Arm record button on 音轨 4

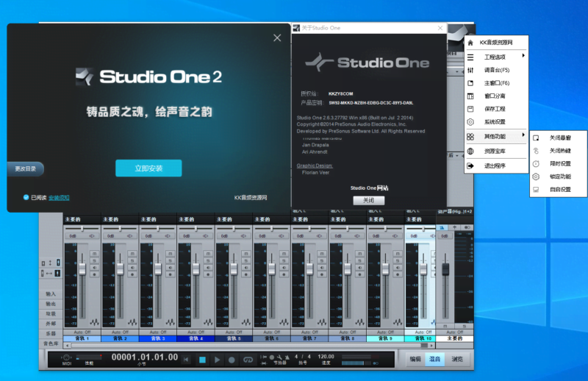[x=208, y=274]
